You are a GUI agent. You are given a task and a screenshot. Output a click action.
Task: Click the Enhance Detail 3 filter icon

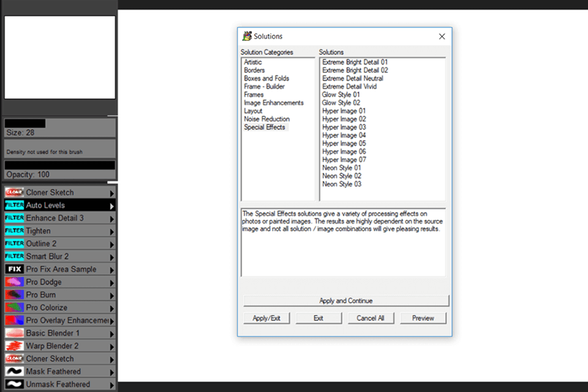[14, 218]
